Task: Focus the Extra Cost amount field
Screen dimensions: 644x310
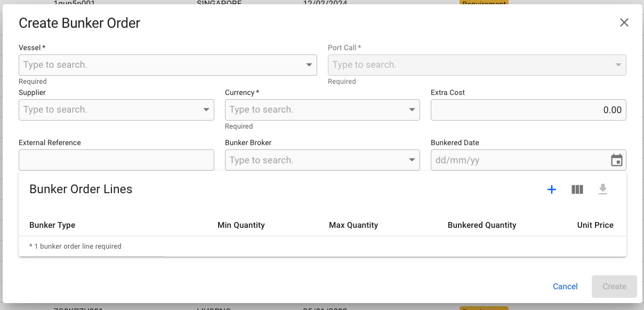Action: click(528, 110)
